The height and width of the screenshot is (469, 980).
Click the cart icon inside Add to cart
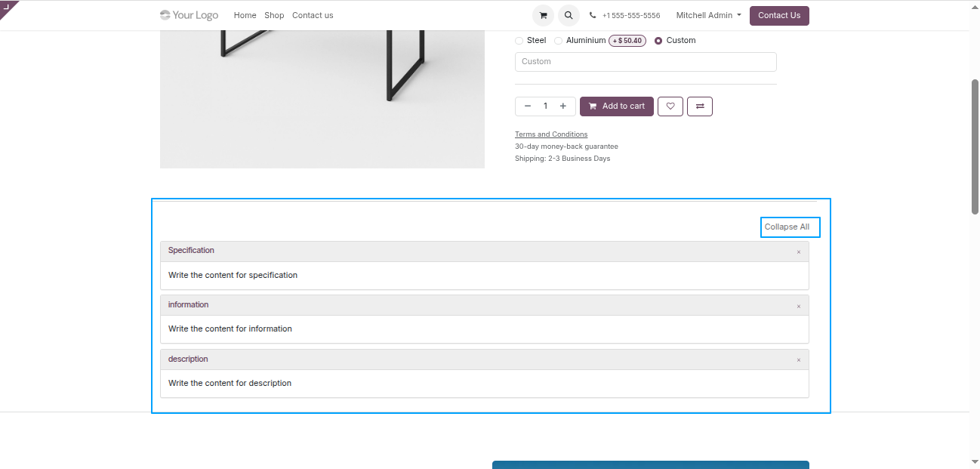coord(592,106)
